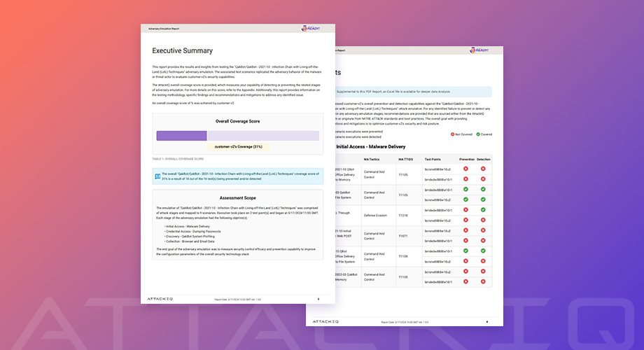
Task: Click the AttackIQ footer logo on Executive Summary page
Action: (x=160, y=299)
